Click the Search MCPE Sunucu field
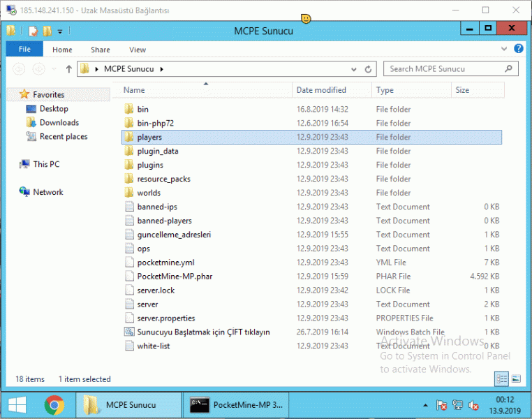The image size is (532, 419). pyautogui.click(x=450, y=69)
